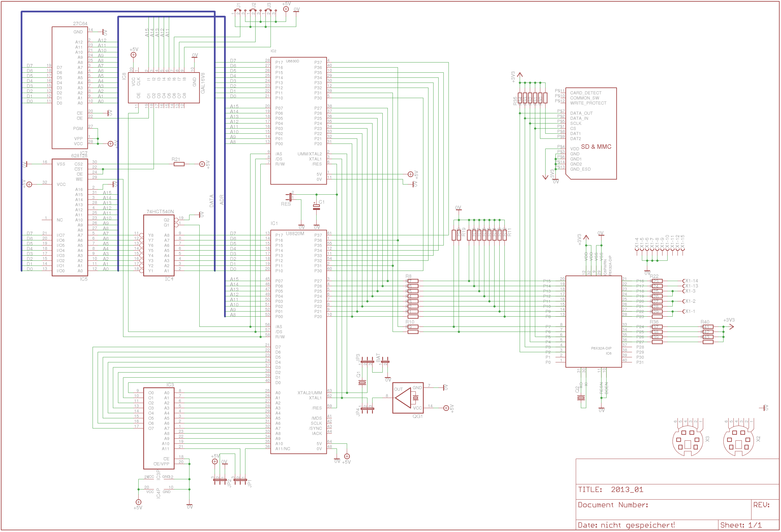
Task: Click the blue DATA bus label
Action: point(211,200)
